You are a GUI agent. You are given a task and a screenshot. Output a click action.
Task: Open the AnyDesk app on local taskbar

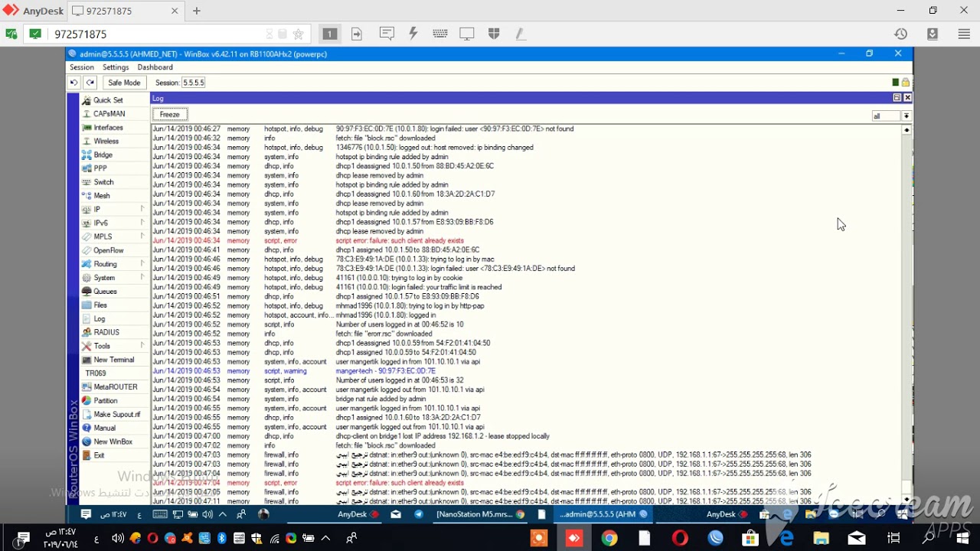(x=574, y=539)
